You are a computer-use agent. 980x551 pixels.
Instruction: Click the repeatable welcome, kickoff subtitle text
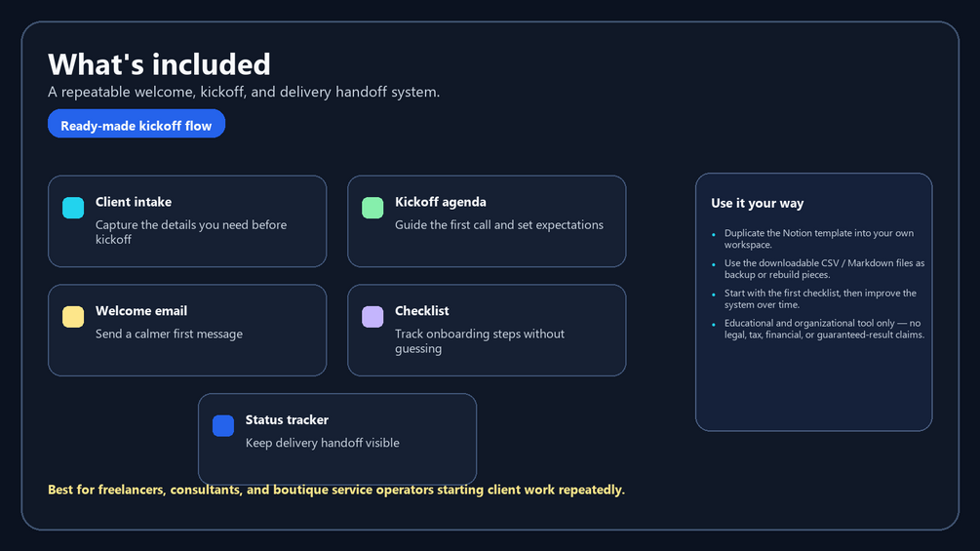tap(244, 92)
